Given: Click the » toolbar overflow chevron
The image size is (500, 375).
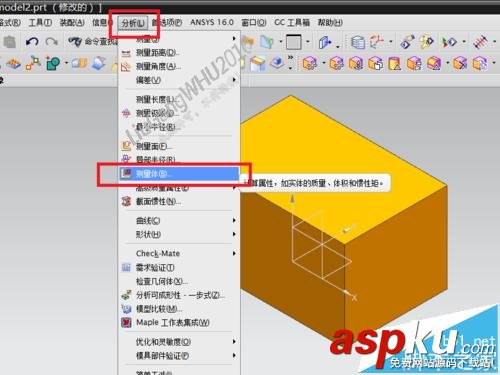Looking at the screenshot, I should [x=290, y=57].
